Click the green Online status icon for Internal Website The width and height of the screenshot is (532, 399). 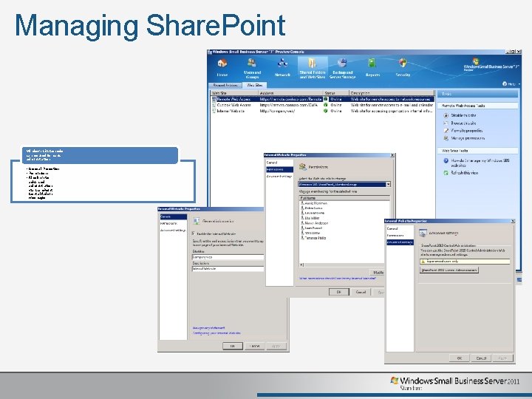(325, 111)
